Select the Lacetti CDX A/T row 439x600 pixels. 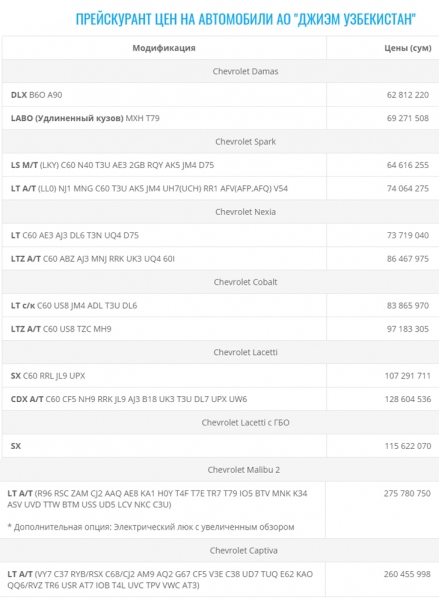tap(165, 399)
